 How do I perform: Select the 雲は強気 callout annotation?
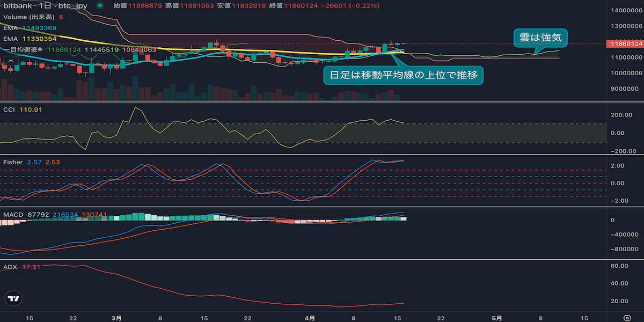click(540, 37)
